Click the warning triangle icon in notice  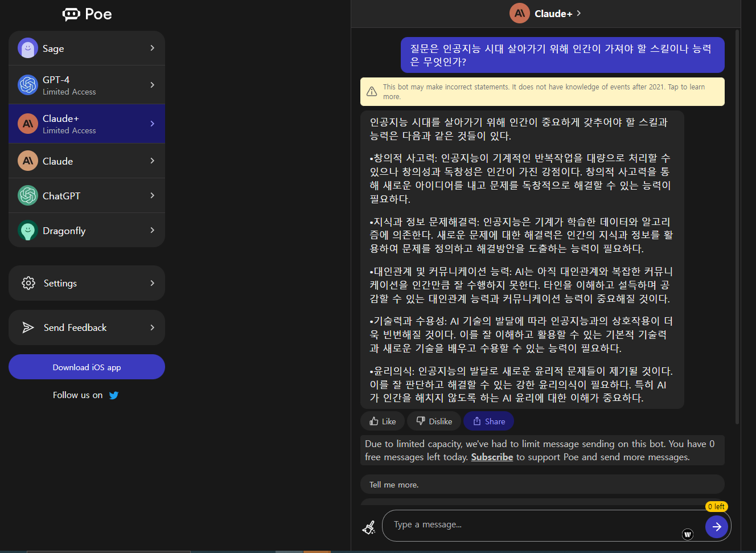point(372,92)
